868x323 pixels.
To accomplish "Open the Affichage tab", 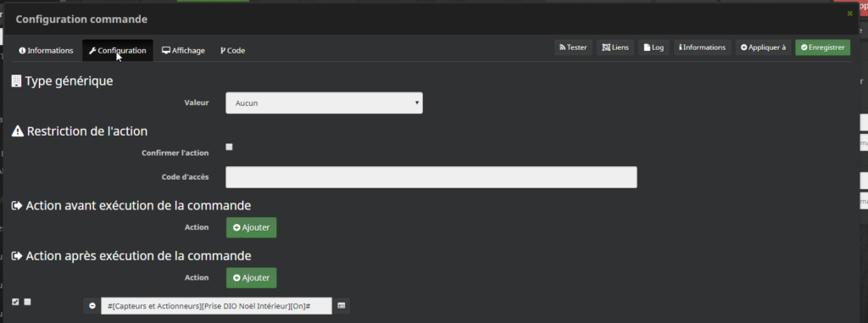I will pyautogui.click(x=183, y=50).
